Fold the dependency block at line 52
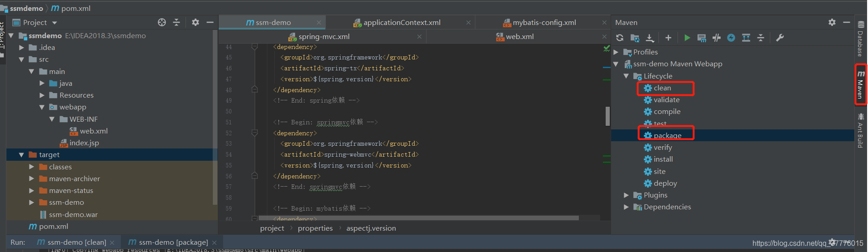The image size is (868, 252). 255,133
